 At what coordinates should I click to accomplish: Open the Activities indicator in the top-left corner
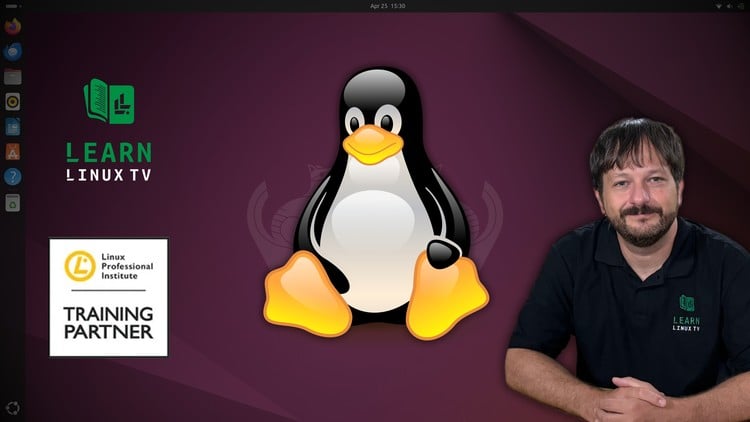[13, 6]
